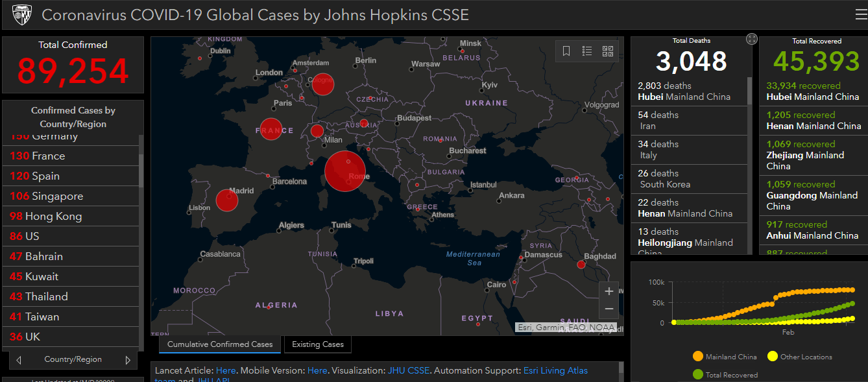Open the basemap gallery grid icon

coord(608,51)
